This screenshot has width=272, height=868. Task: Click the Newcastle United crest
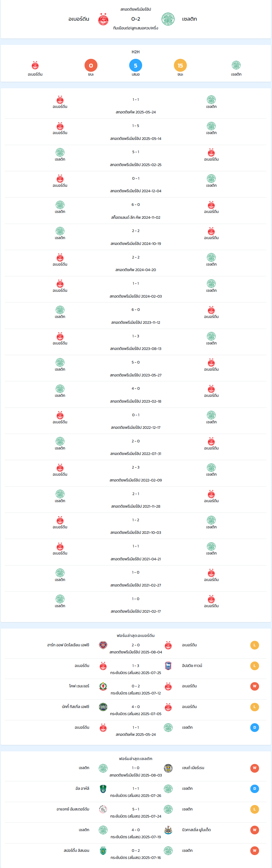pyautogui.click(x=168, y=830)
